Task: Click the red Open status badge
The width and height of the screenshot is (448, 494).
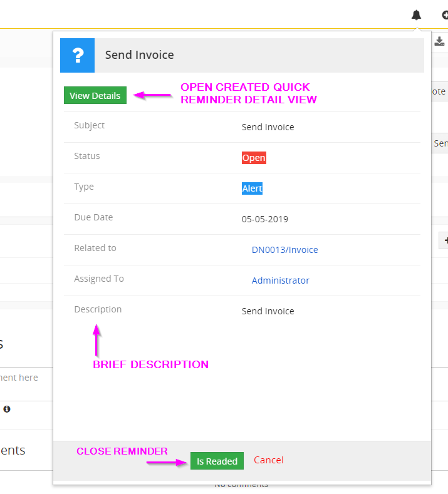Action: 254,158
